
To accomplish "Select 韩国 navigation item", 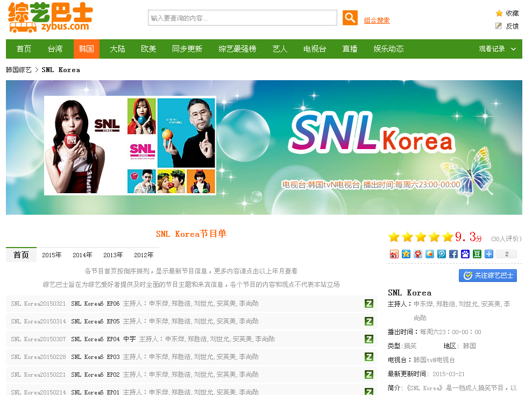I will [x=87, y=49].
